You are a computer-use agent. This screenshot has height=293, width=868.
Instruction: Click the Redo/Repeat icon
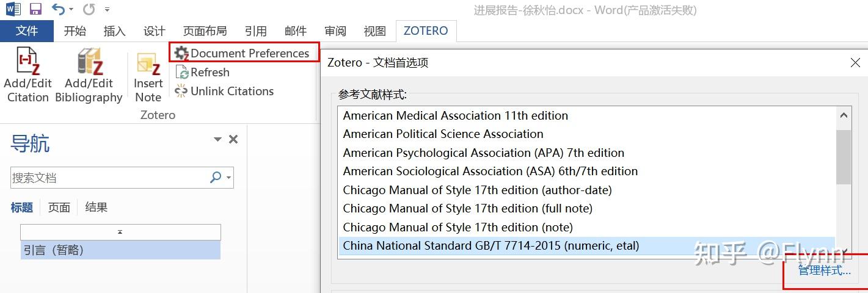coord(89,10)
